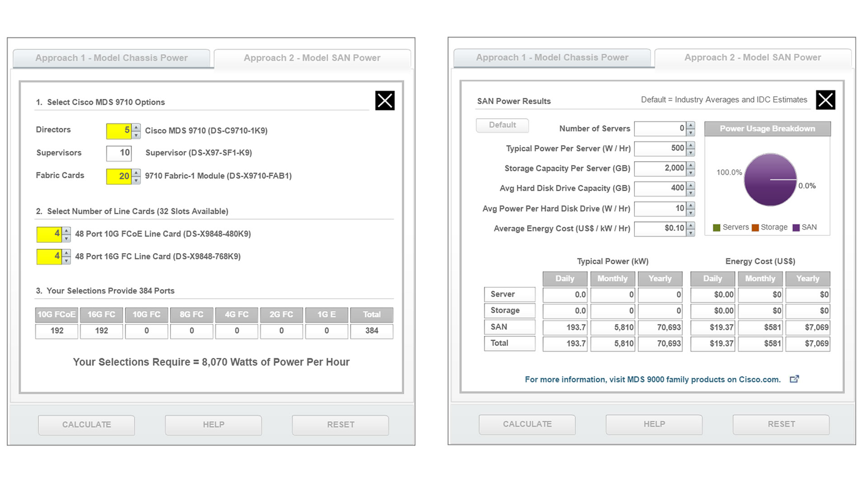This screenshot has height=488, width=868.
Task: Click the Server row label
Action: point(509,294)
